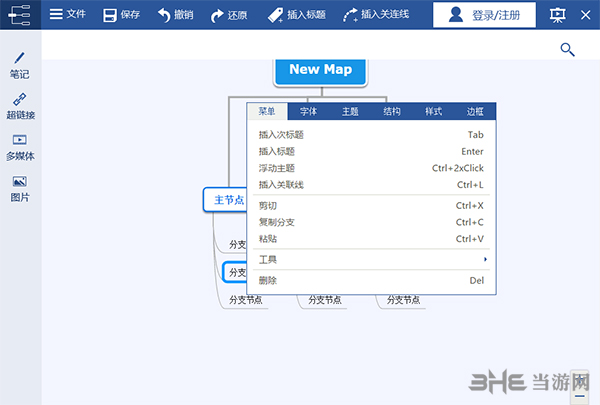Switch to the 菜单 tab
The height and width of the screenshot is (405, 600).
(267, 111)
